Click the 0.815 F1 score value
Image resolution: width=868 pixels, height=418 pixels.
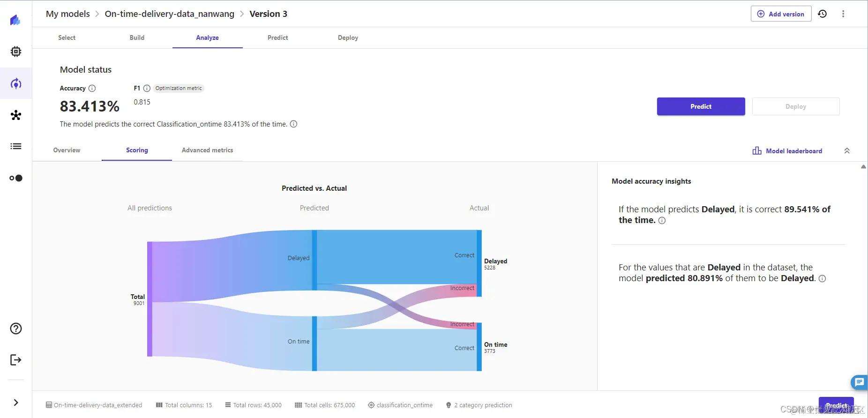(x=142, y=102)
